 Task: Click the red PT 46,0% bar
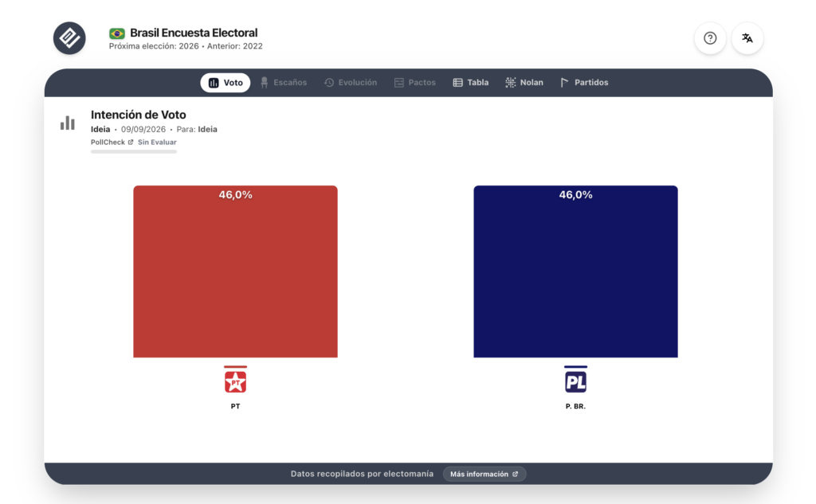tap(235, 272)
